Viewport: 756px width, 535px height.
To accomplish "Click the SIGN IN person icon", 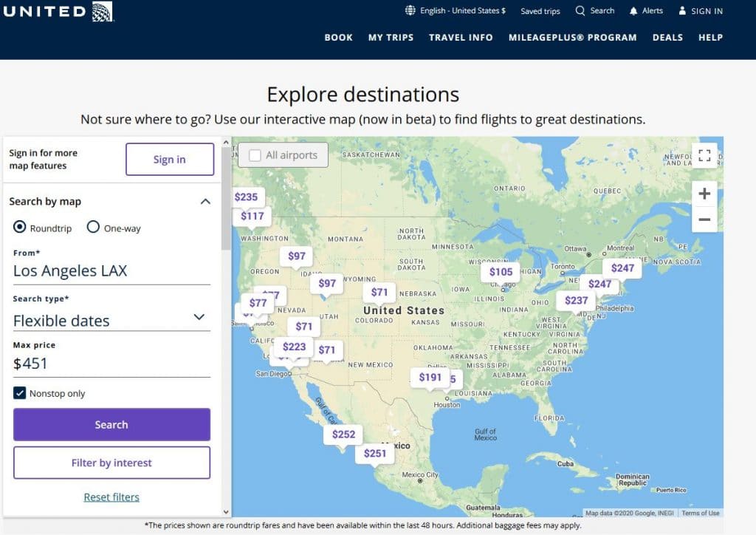I will click(682, 10).
